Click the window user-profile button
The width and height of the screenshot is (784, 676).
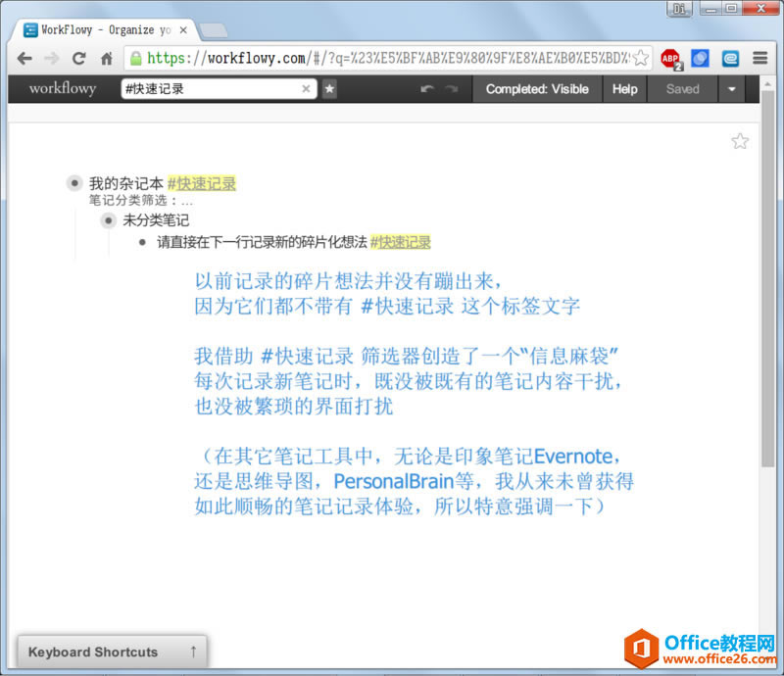tap(679, 9)
